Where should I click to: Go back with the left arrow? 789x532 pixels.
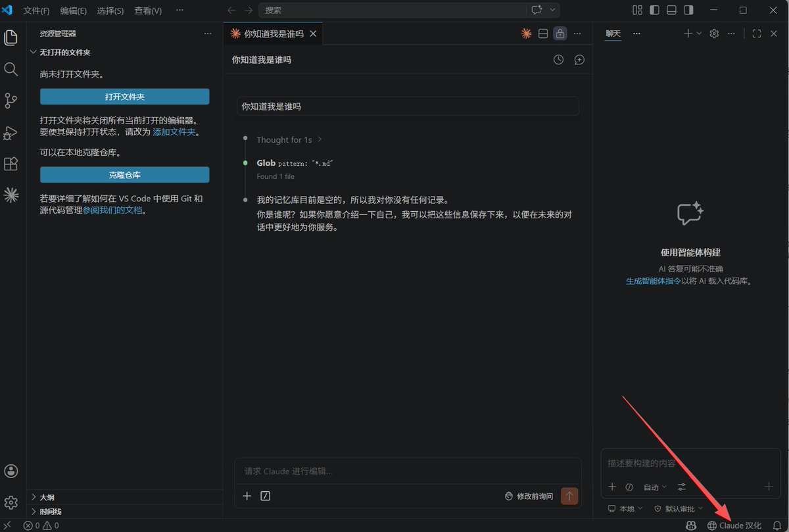(x=231, y=11)
